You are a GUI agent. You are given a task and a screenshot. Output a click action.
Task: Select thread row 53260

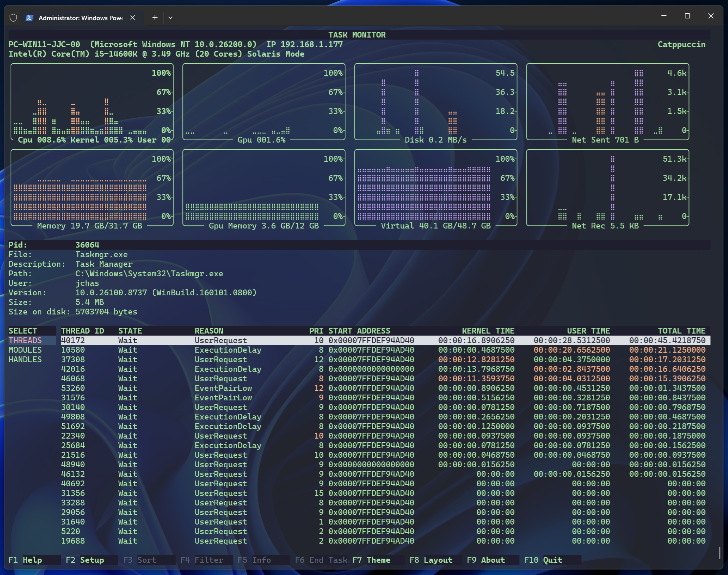tap(385, 388)
